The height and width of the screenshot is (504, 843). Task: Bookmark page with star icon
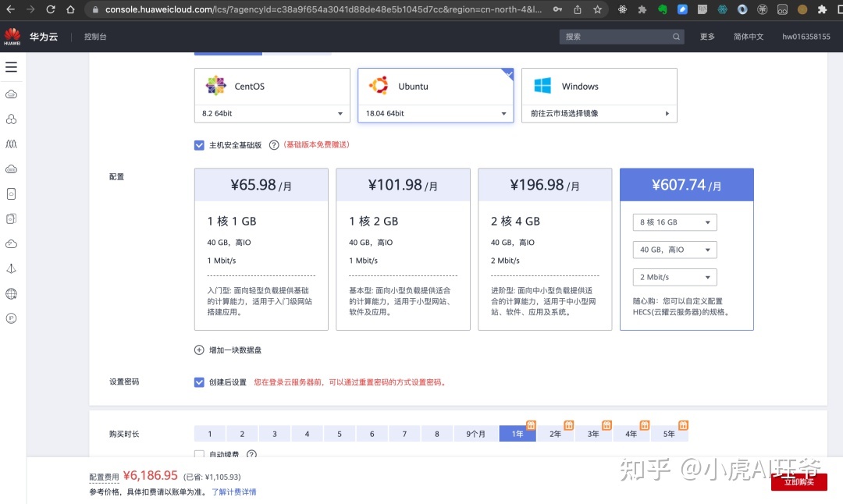point(597,9)
